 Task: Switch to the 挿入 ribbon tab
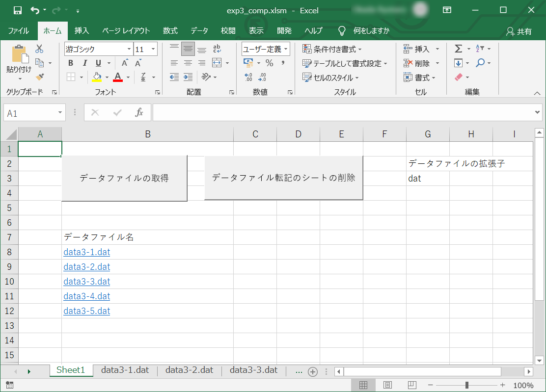point(82,31)
